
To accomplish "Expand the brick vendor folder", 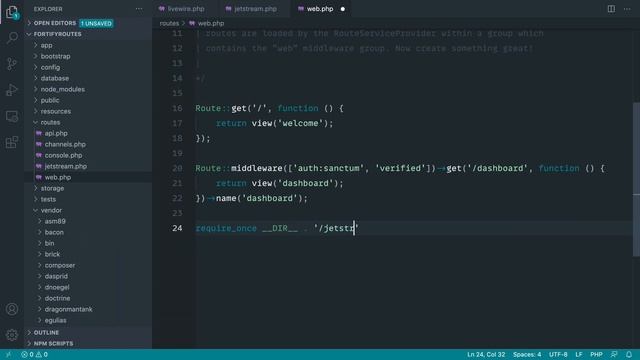I will 52,255.
